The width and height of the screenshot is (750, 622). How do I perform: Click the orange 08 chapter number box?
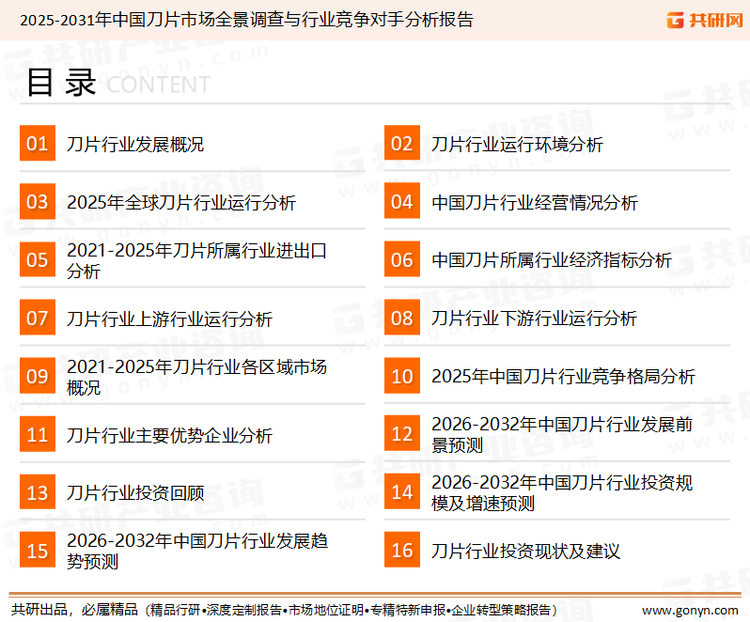(x=402, y=318)
